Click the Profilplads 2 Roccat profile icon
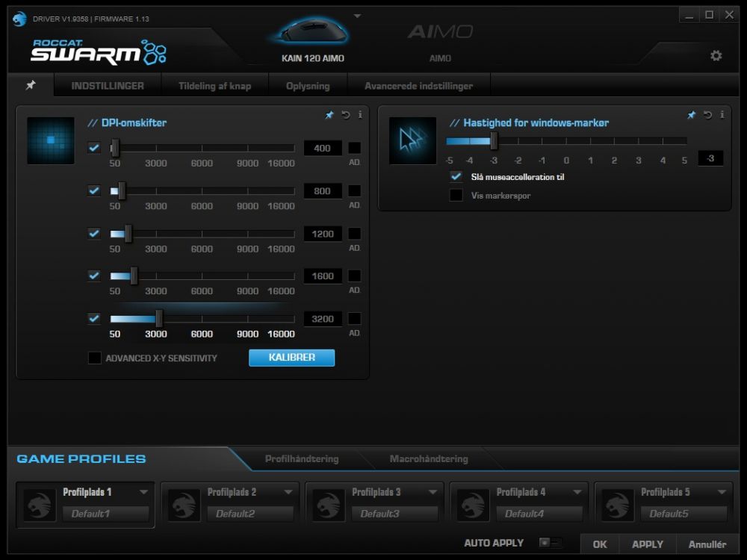This screenshot has height=560, width=747. 184,505
